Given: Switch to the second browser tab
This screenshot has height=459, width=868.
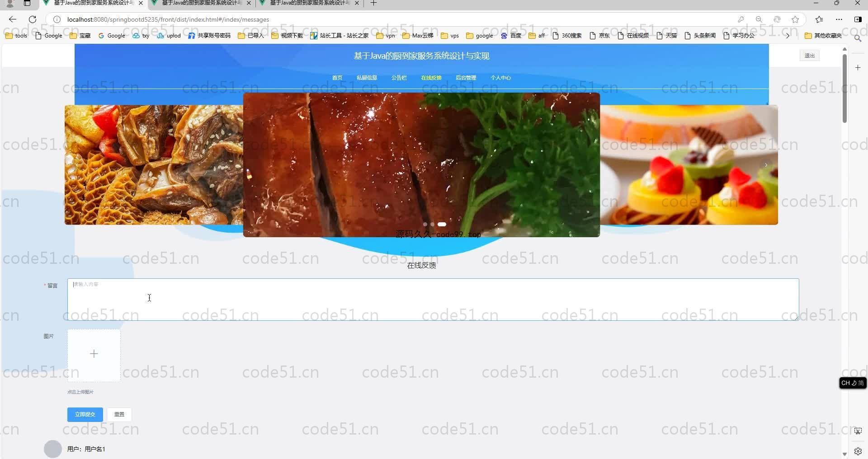Looking at the screenshot, I should (x=201, y=3).
